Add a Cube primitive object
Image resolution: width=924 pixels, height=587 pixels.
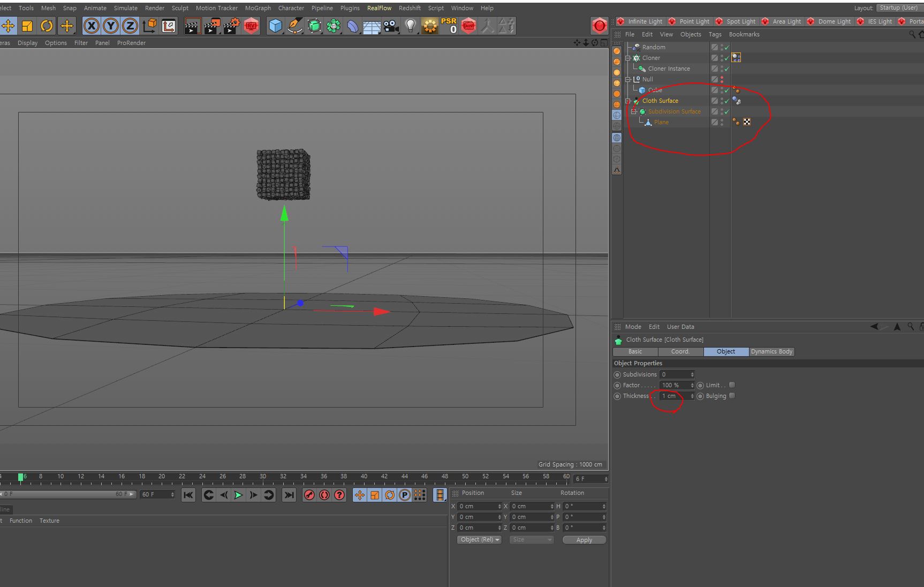275,26
